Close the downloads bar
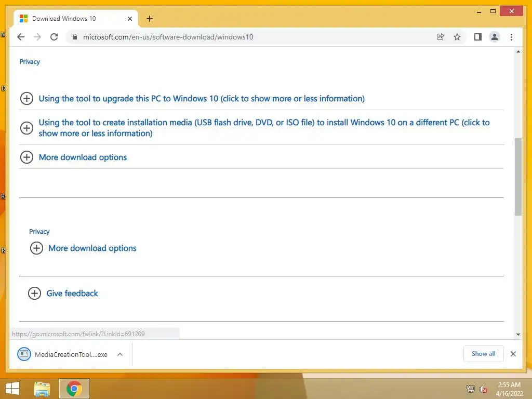 [513, 354]
